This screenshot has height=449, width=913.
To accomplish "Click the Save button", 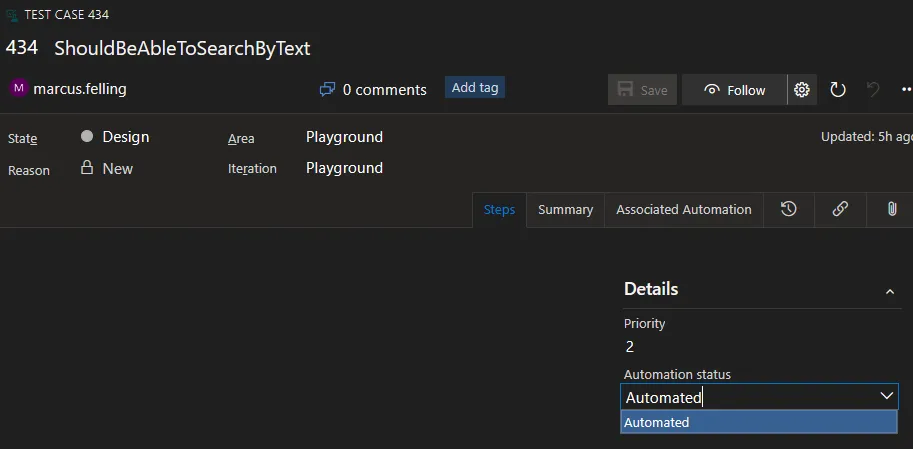I will (x=642, y=90).
